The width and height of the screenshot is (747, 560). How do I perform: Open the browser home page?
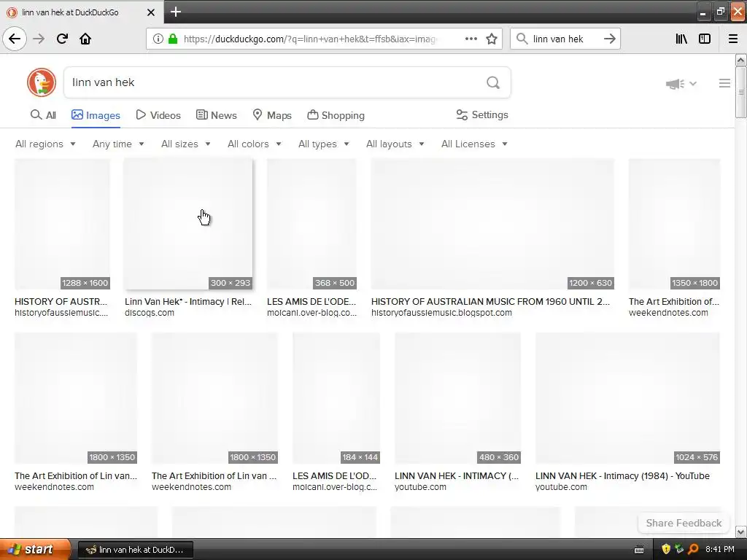pyautogui.click(x=85, y=39)
